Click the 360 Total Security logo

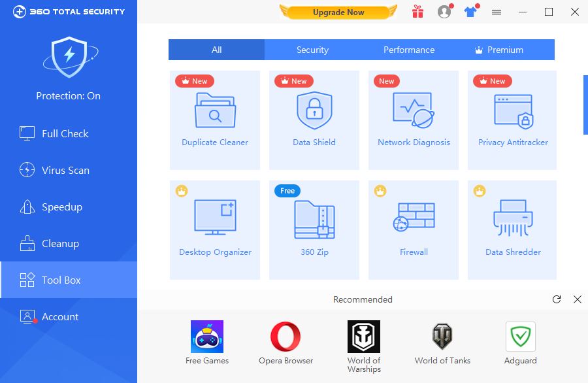69,12
